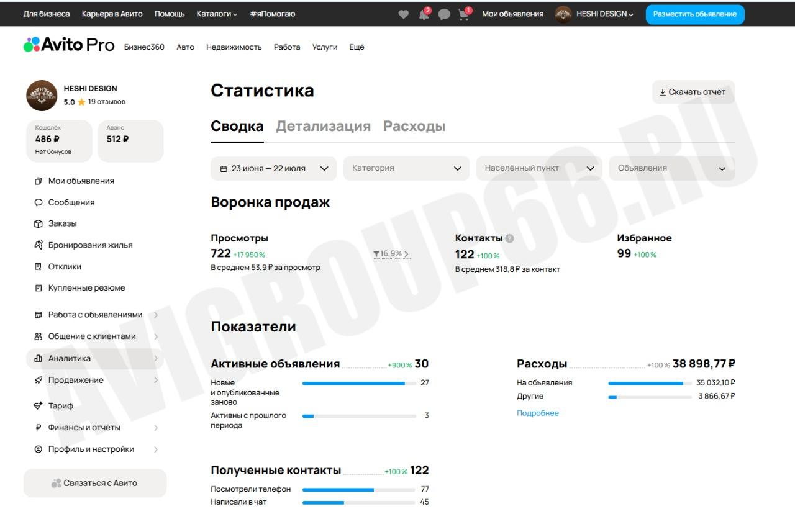Click the Тариф sidebar icon
Image resolution: width=795 pixels, height=532 pixels.
38,406
